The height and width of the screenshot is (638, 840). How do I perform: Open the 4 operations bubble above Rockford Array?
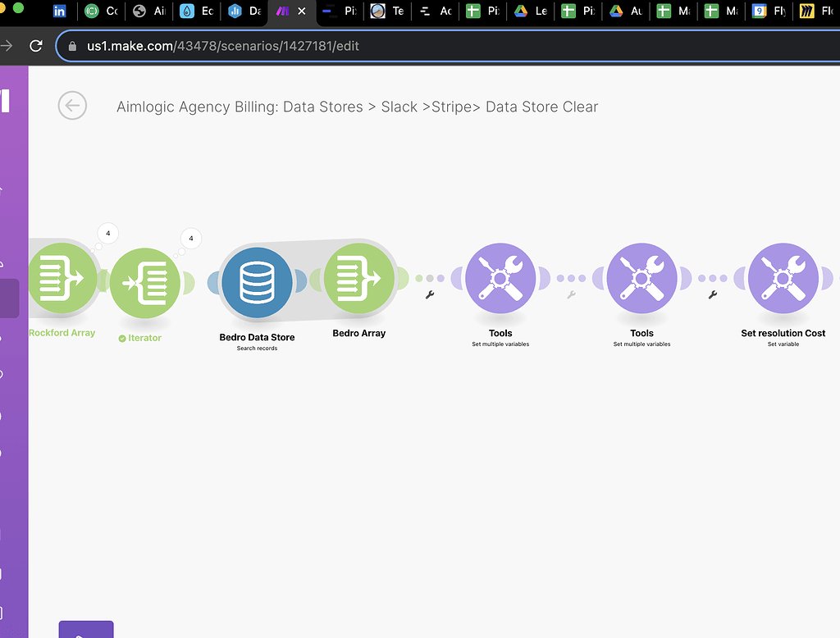[x=107, y=233]
